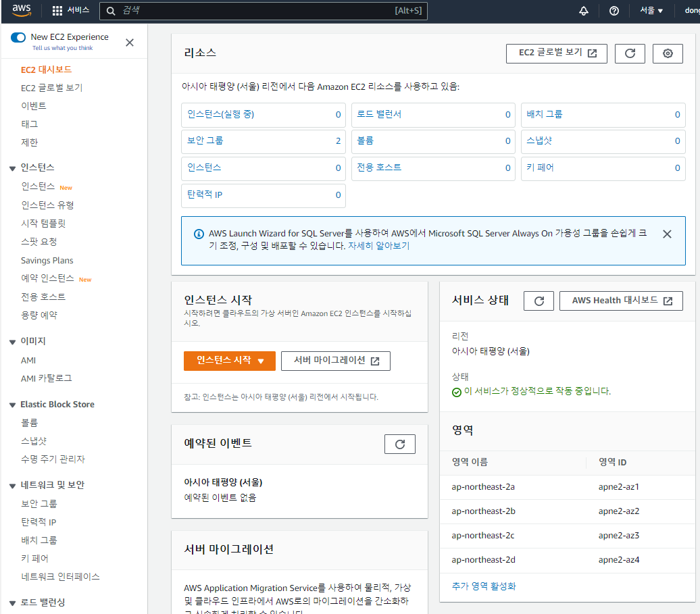Open 예약 인스턴스 in sidebar
The image size is (700, 614).
click(x=47, y=278)
